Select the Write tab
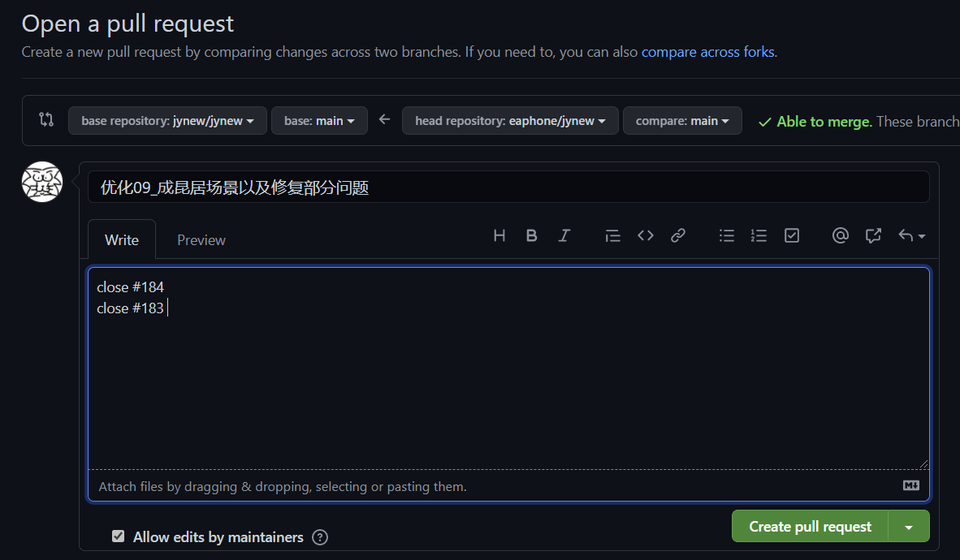This screenshot has width=960, height=560. 121,239
